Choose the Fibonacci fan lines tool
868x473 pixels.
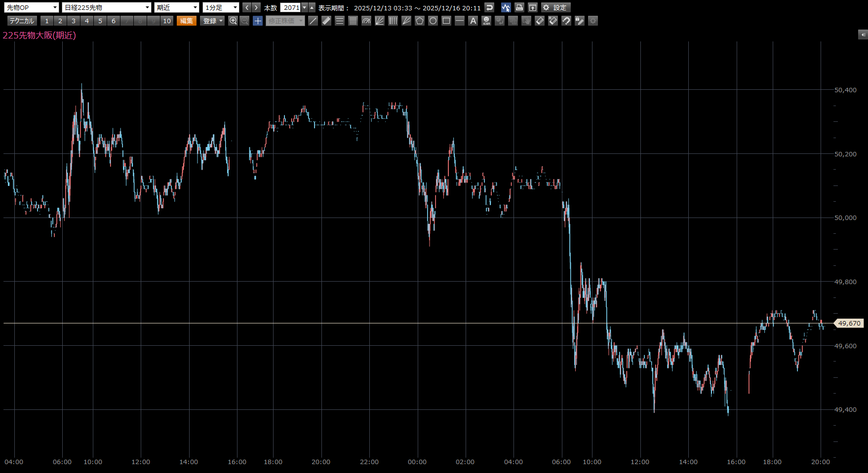pos(380,21)
